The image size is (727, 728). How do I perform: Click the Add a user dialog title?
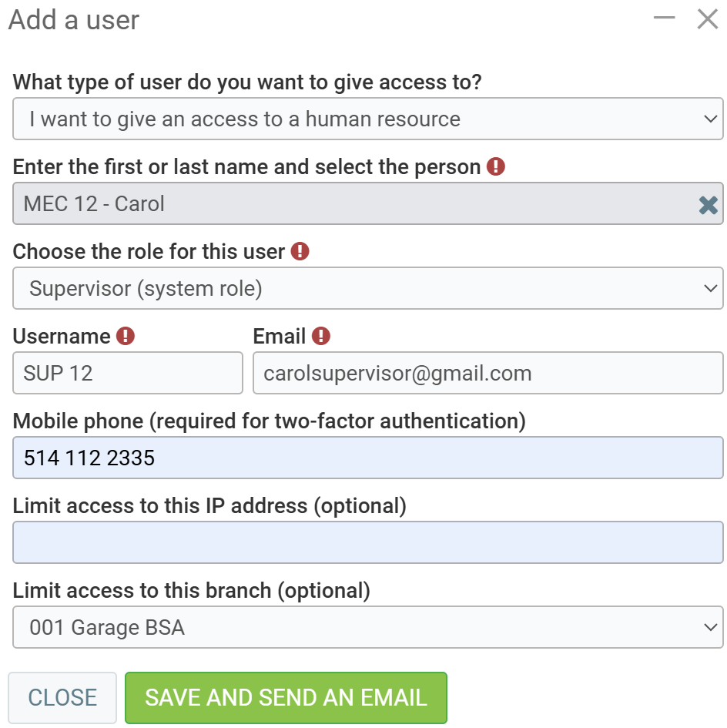(x=74, y=20)
